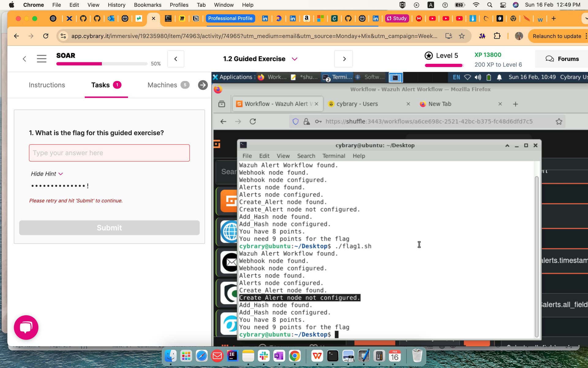Click the notification bell in the VM panel
588x368 pixels.
pos(499,77)
